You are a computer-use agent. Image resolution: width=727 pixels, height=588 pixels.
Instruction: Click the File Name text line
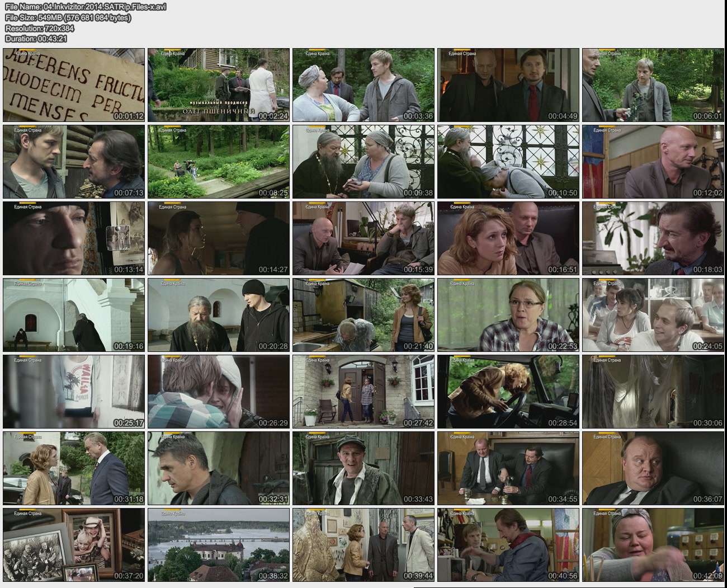coord(85,7)
